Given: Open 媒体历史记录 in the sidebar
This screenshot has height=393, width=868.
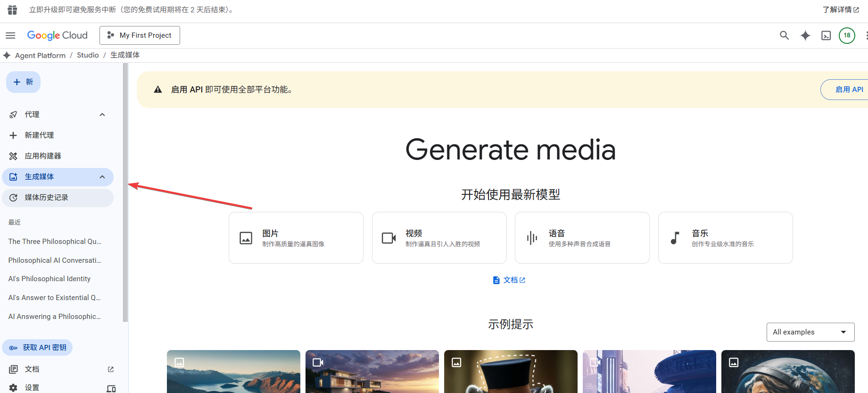Looking at the screenshot, I should click(58, 198).
